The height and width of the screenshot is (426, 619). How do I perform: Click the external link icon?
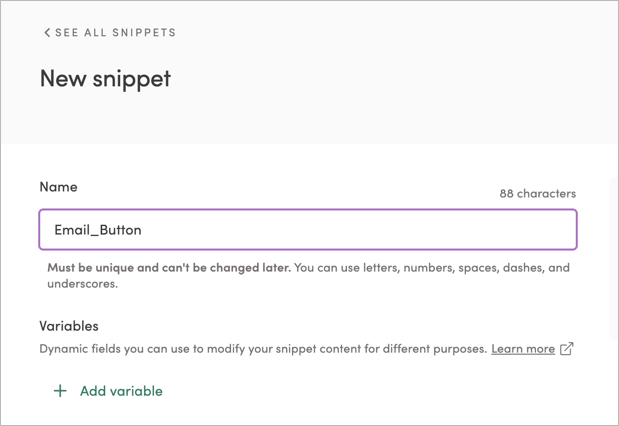pos(567,349)
